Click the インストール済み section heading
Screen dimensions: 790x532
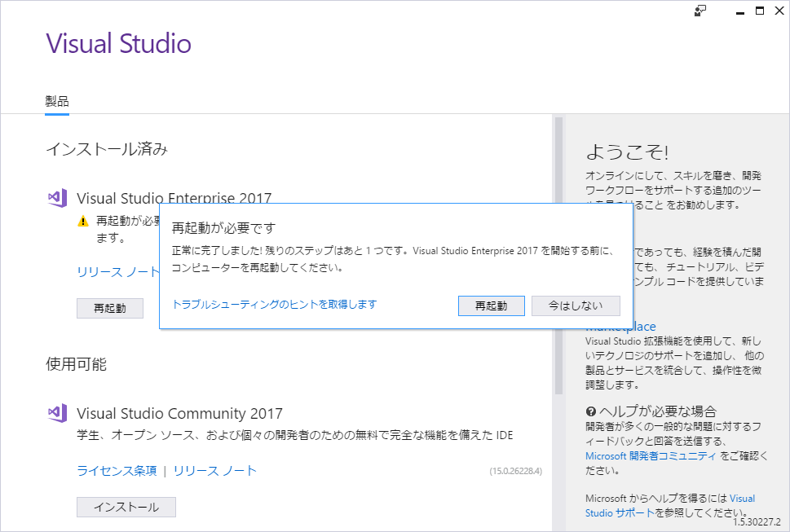pyautogui.click(x=107, y=149)
